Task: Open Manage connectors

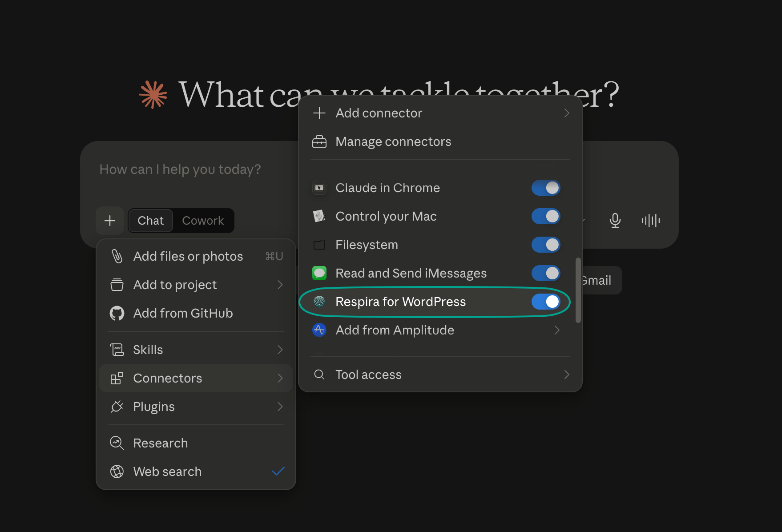Action: [x=440, y=141]
